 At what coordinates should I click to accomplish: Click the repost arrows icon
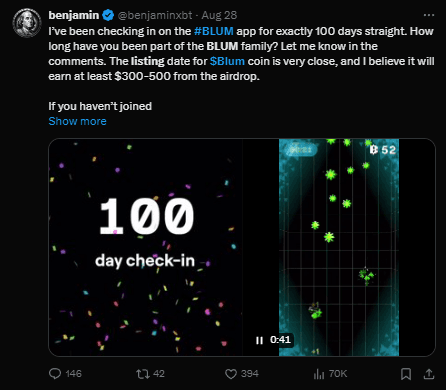[x=143, y=374]
